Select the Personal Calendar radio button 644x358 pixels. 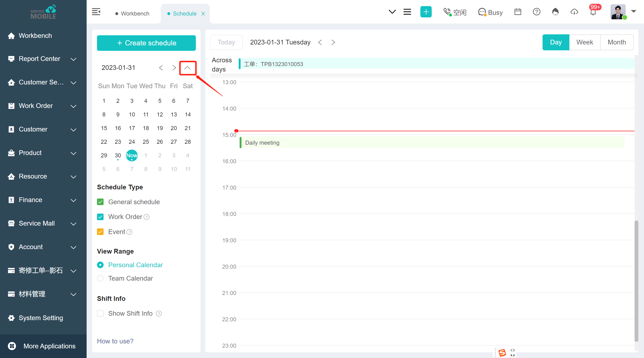pyautogui.click(x=100, y=265)
